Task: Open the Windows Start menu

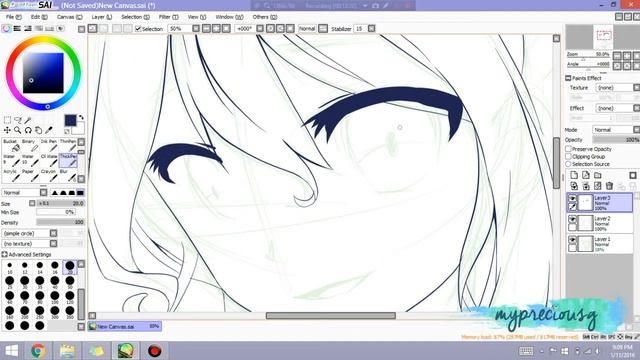Action: click(11, 351)
